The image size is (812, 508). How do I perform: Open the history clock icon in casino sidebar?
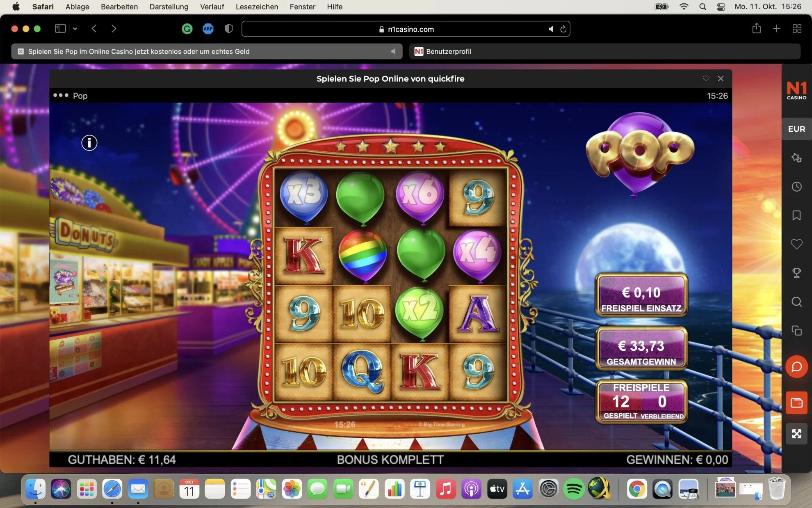[796, 187]
